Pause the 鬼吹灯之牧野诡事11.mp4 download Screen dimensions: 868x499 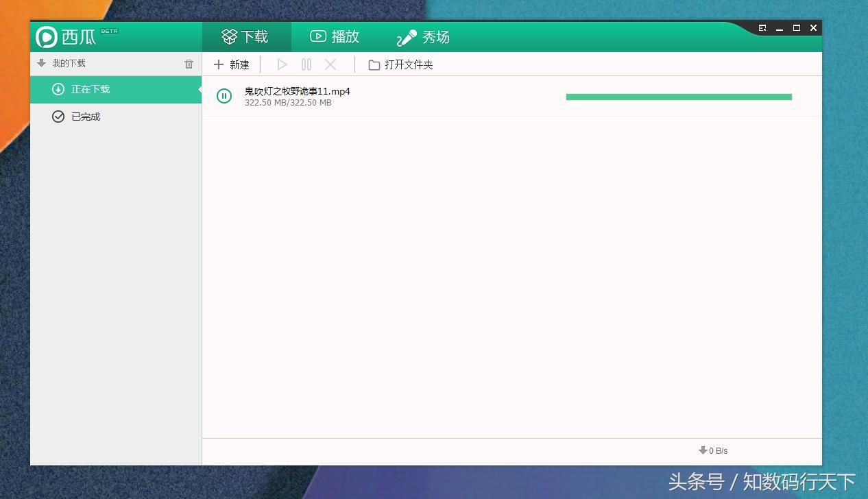click(224, 96)
